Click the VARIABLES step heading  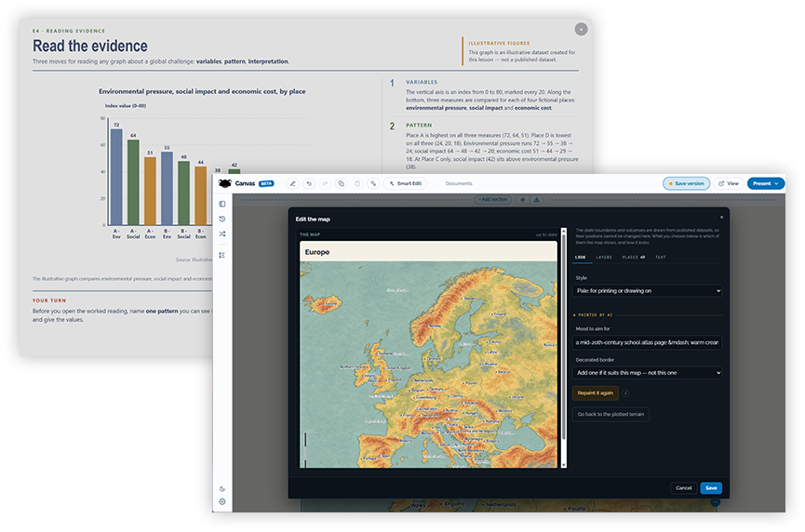point(422,82)
